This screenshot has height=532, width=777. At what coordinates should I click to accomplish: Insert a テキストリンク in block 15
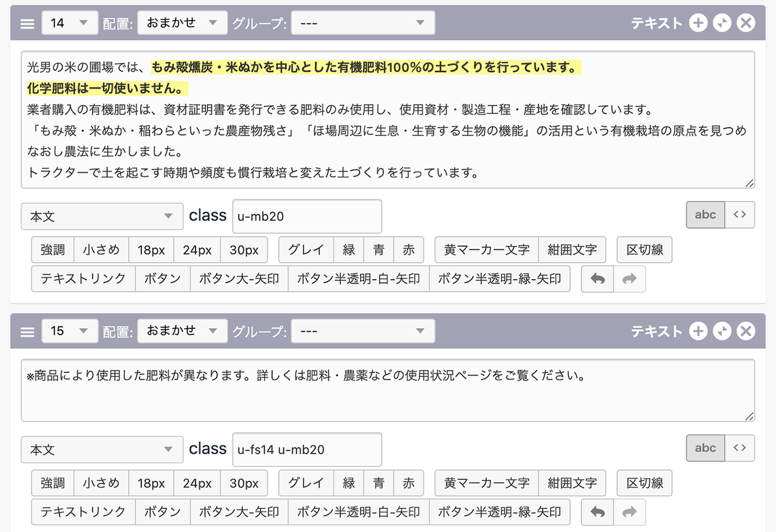pos(83,512)
